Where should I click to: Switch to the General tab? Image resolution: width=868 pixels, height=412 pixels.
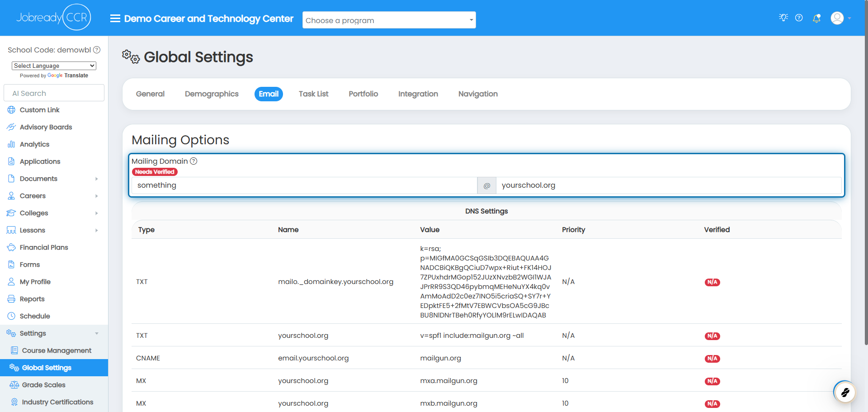[x=150, y=94]
